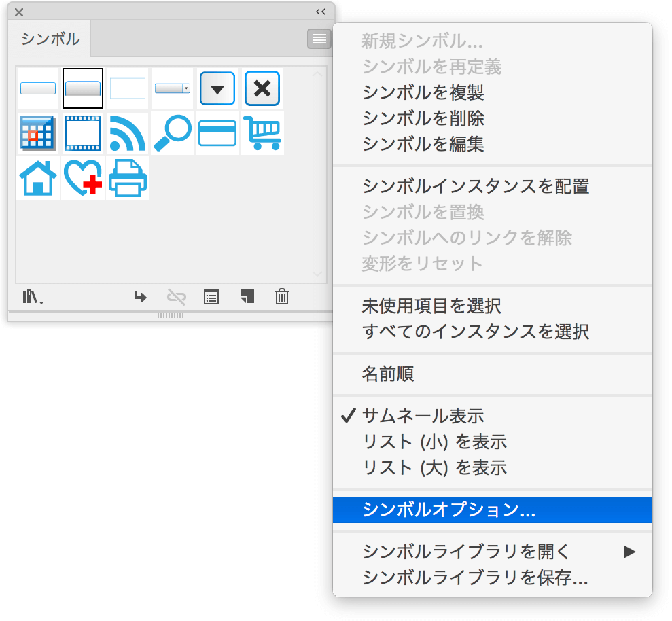Screen dimensions: 672x621
Task: Click the New Symbol icon in panel footer
Action: [x=247, y=296]
